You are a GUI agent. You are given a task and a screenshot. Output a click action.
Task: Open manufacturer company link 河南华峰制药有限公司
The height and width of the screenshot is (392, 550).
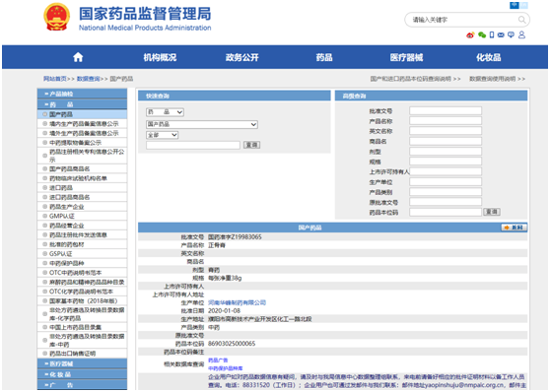click(x=238, y=302)
